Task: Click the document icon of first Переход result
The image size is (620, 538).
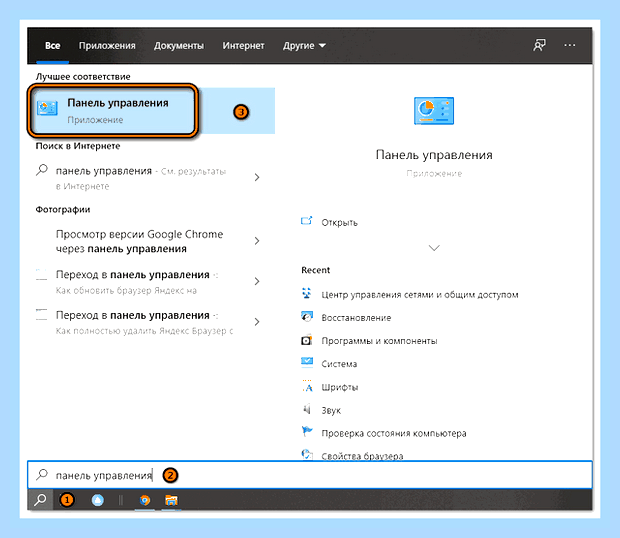Action: pyautogui.click(x=42, y=274)
